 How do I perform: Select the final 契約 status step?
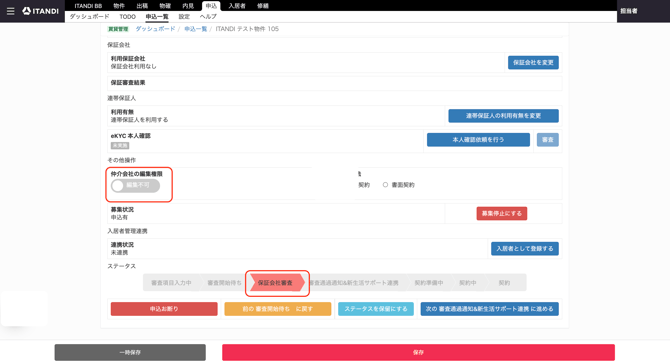[504, 283]
